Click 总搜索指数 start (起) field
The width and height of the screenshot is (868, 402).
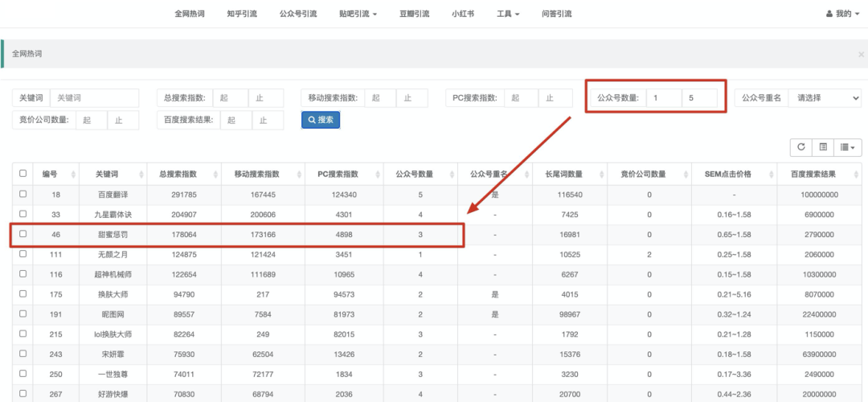click(231, 98)
